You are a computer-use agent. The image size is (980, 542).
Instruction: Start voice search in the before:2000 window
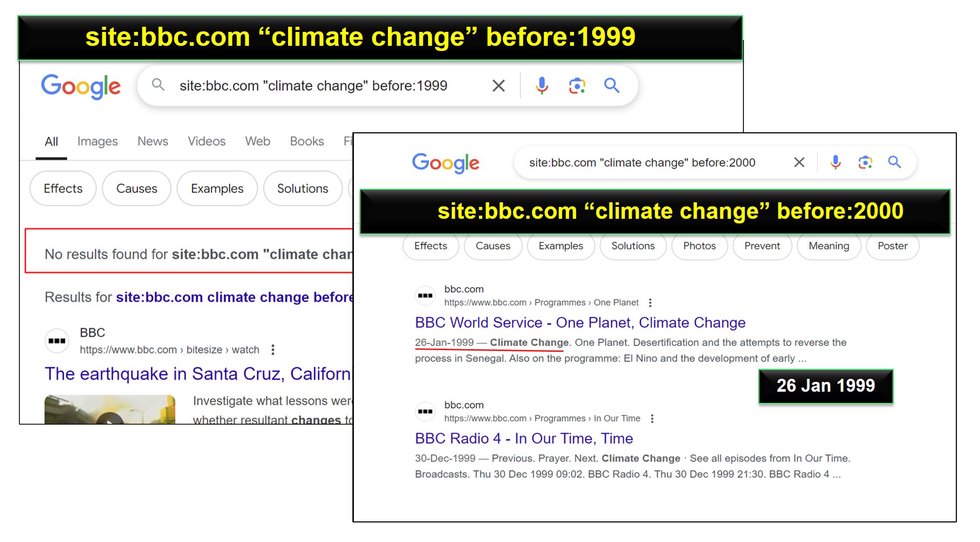coord(835,163)
